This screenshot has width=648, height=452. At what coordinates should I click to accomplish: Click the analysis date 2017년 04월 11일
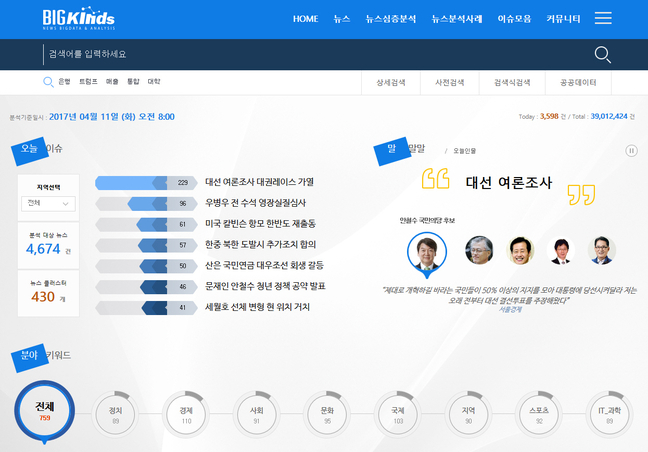click(x=112, y=117)
